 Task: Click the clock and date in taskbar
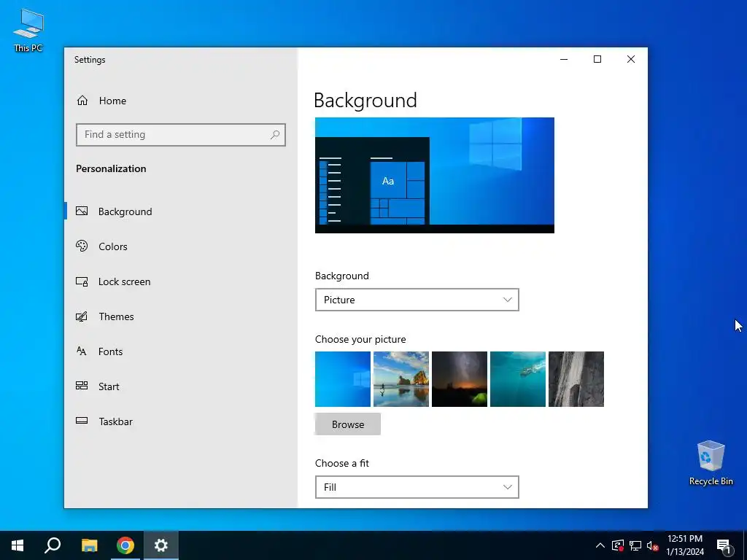click(685, 545)
